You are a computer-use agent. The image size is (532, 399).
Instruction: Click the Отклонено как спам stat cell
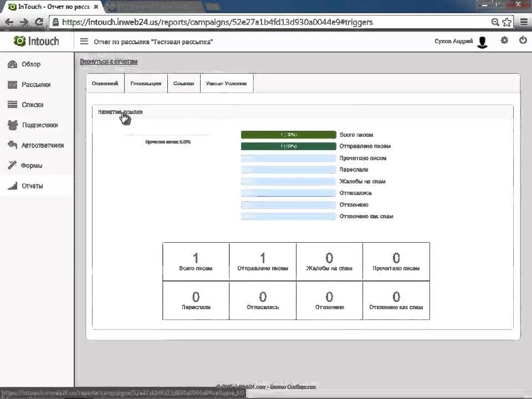tap(396, 300)
